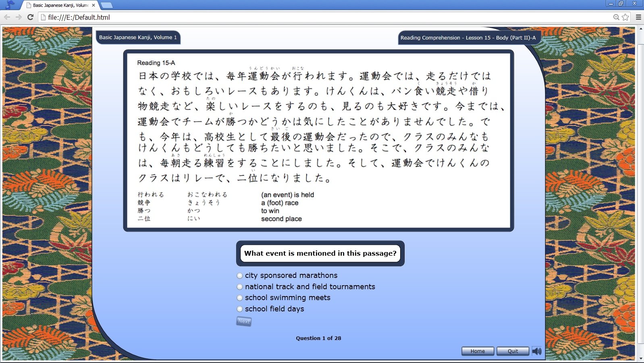Select 'national track and field tournaments' option
644x363 pixels.
[x=240, y=287]
